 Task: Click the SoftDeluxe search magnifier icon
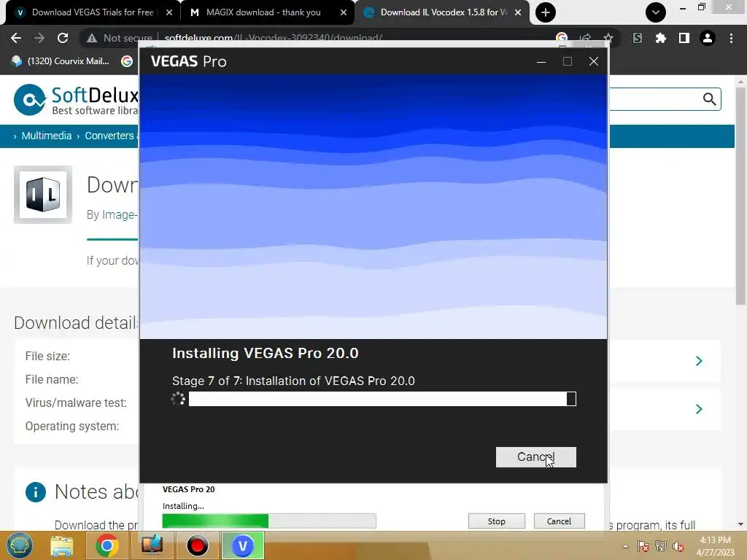[709, 99]
